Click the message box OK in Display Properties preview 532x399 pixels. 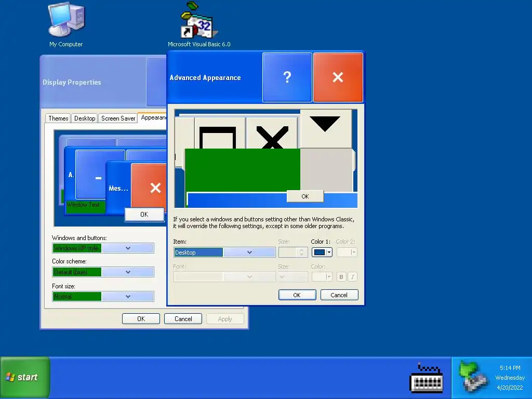pos(144,215)
